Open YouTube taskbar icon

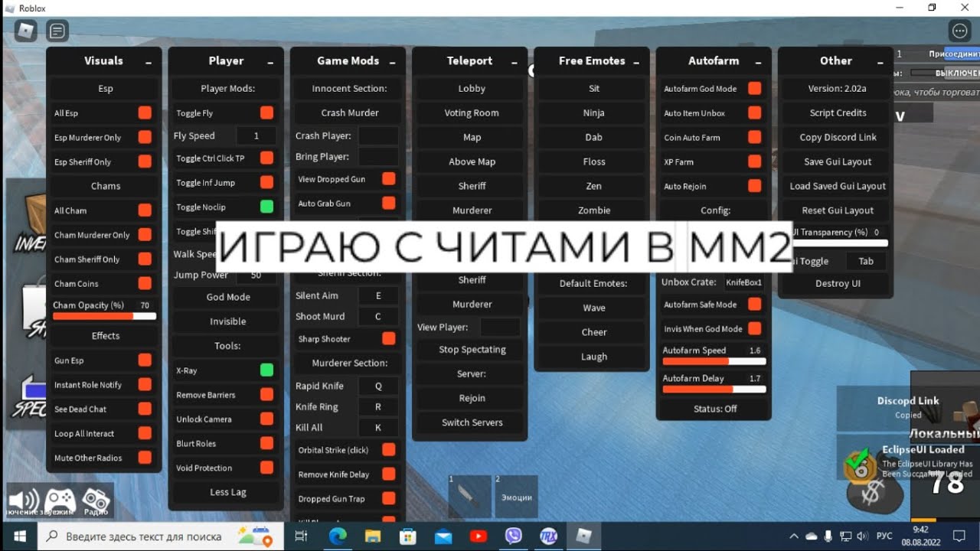(x=479, y=536)
